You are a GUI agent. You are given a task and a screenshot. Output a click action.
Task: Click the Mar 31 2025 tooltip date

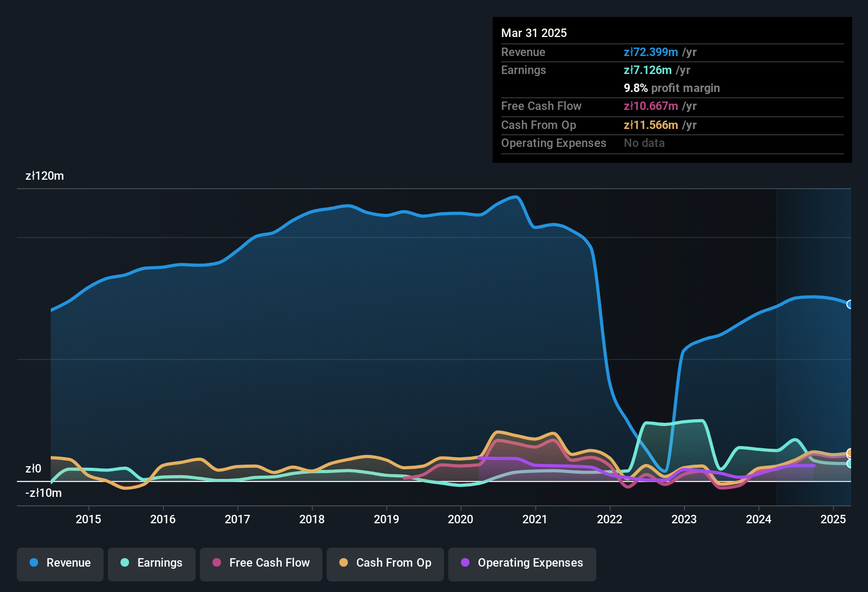(x=534, y=33)
